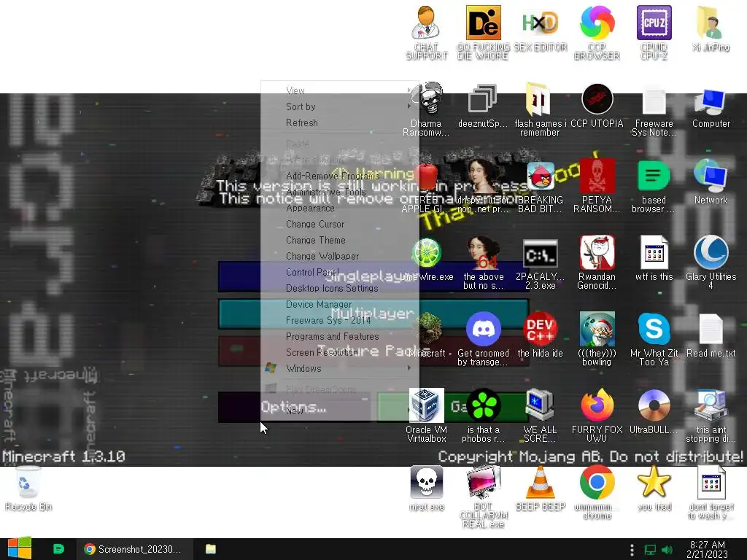Image resolution: width=747 pixels, height=560 pixels.
Task: Open the Xi JinPing folder icon
Action: click(x=709, y=23)
